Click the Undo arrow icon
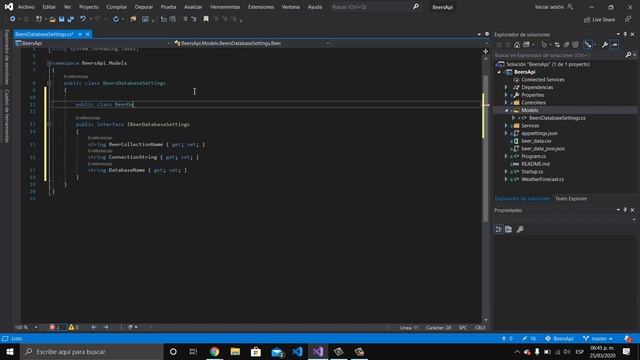640x360 pixels. click(83, 19)
